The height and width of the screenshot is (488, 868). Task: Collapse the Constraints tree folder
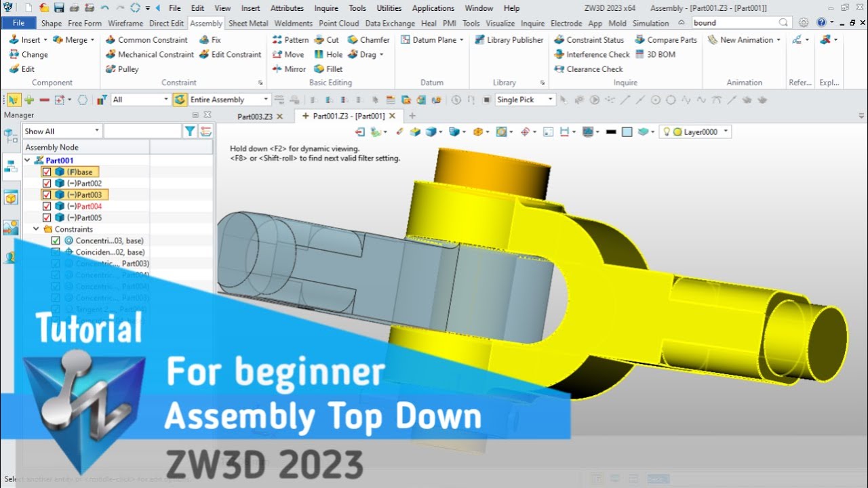[x=37, y=229]
